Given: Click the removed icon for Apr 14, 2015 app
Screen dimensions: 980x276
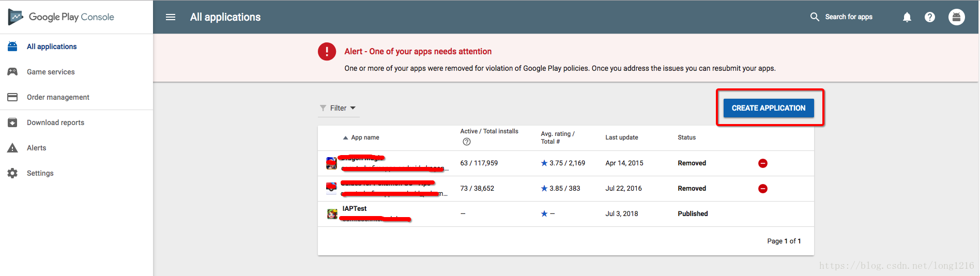Looking at the screenshot, I should pyautogui.click(x=763, y=163).
